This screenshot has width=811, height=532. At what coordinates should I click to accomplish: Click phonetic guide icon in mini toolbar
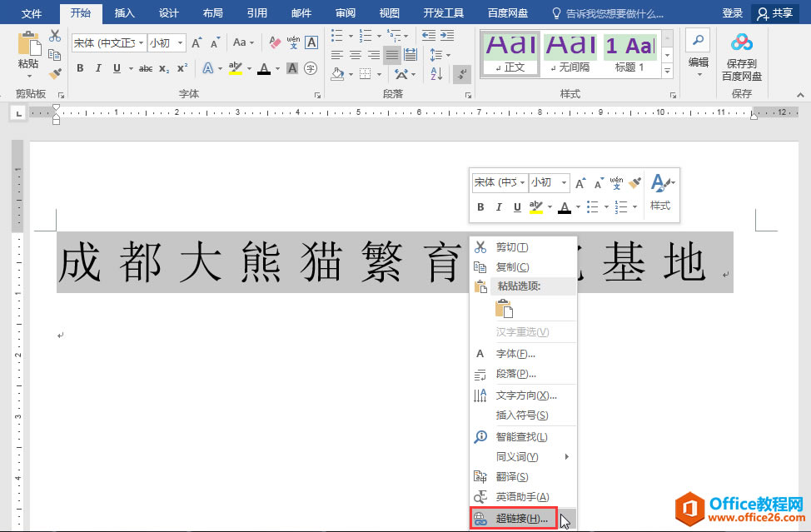(616, 183)
